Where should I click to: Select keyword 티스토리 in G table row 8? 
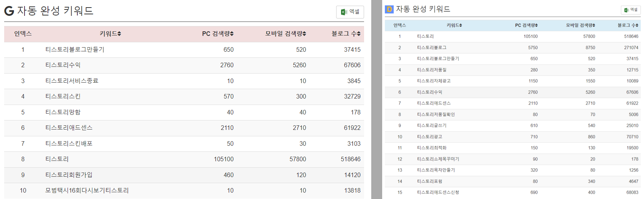(57, 159)
